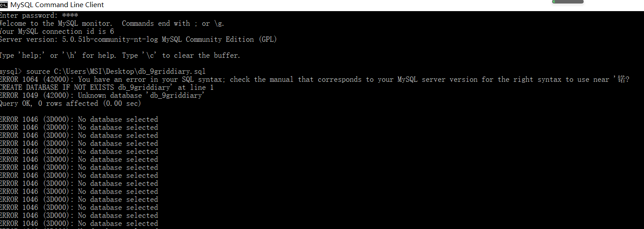Viewport: 644px width, 229px height.
Task: Click 'Commands end with ; or \g.' text
Action: [x=176, y=24]
